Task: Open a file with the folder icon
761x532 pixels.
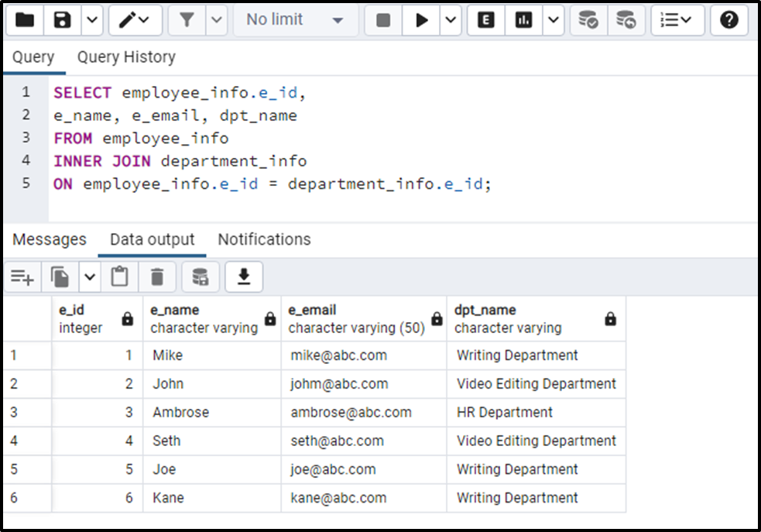Action: point(25,20)
